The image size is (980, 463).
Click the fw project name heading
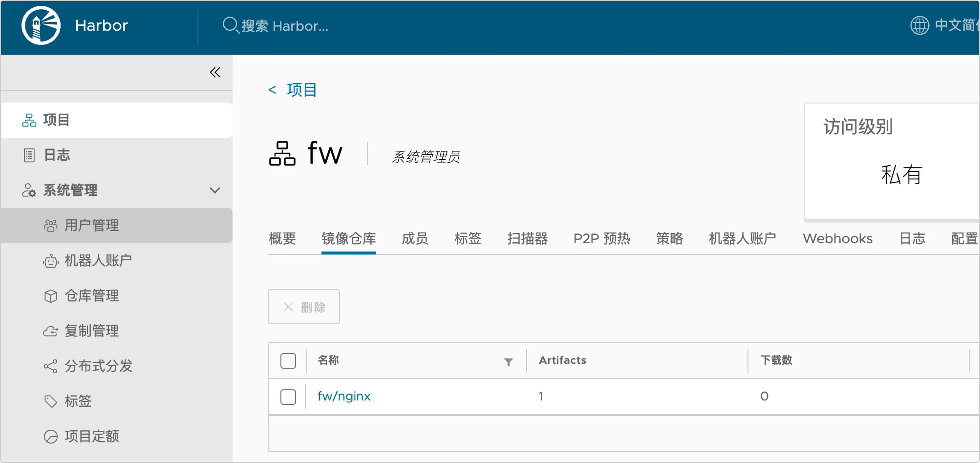pos(325,153)
